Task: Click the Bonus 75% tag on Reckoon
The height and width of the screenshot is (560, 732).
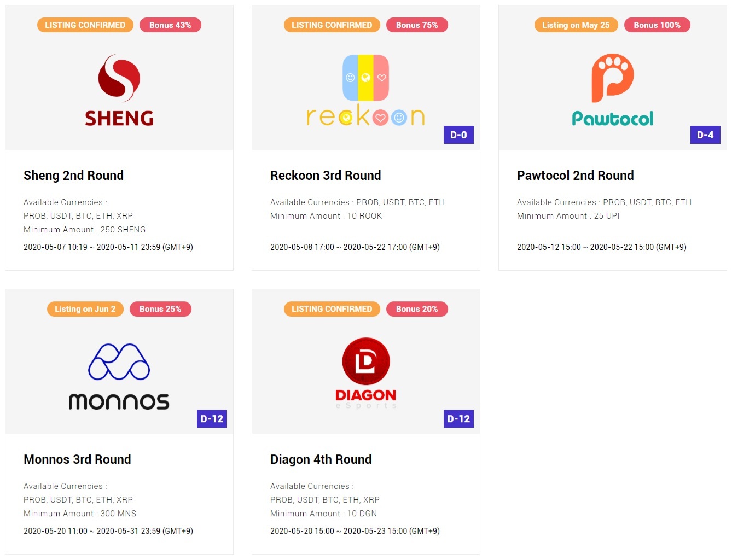Action: 417,25
